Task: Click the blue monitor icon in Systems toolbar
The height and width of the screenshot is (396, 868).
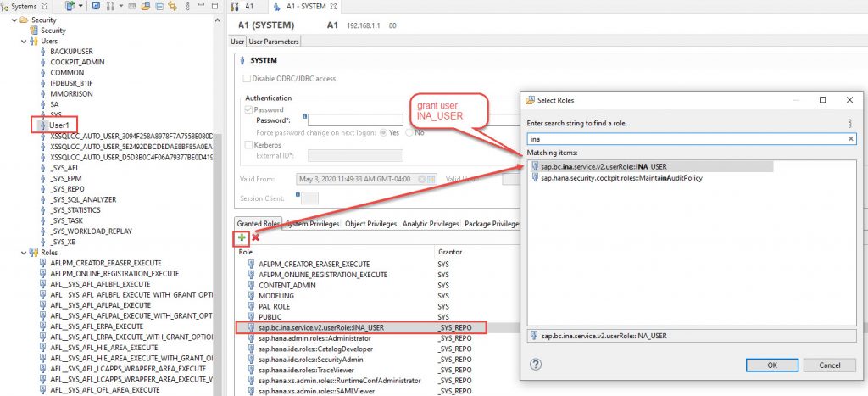Action: (x=95, y=6)
